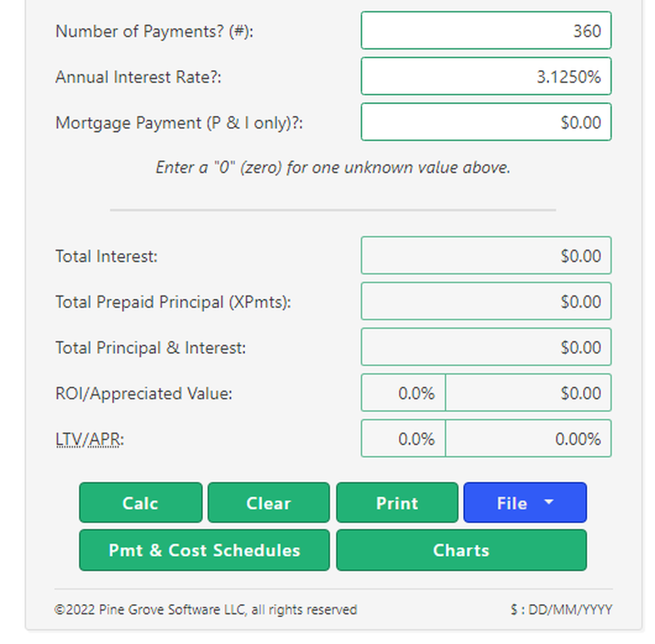Click the LTV percentage field
This screenshot has height=644, width=655.
point(403,439)
